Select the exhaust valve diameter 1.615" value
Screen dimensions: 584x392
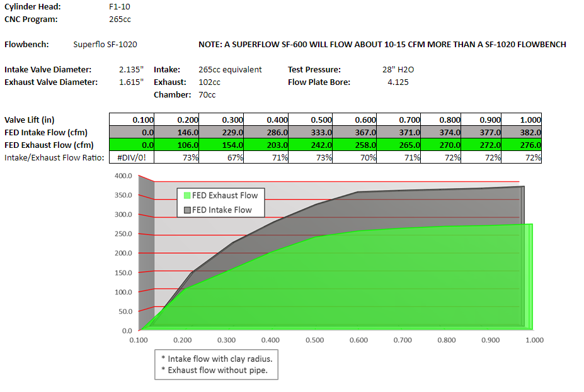(132, 82)
